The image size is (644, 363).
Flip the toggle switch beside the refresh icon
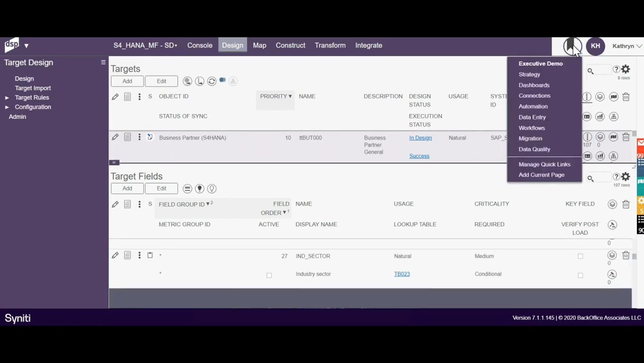(x=223, y=80)
